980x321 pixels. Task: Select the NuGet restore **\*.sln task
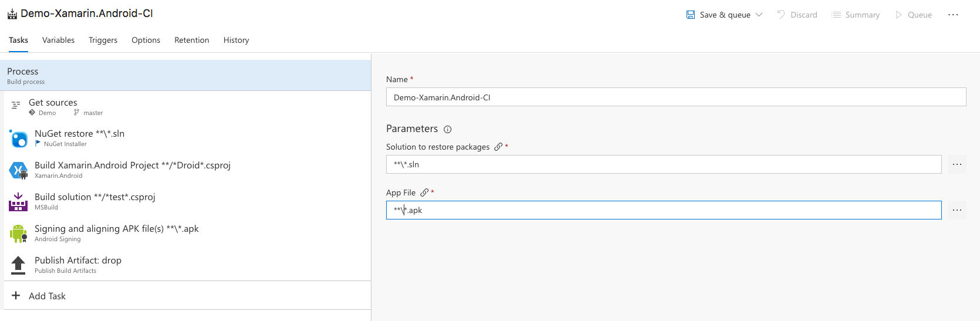click(x=187, y=138)
